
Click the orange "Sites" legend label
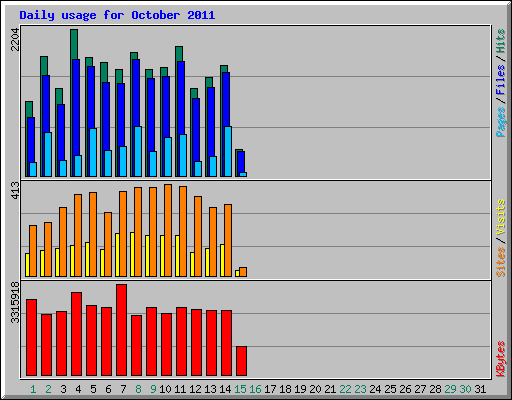tap(500, 262)
